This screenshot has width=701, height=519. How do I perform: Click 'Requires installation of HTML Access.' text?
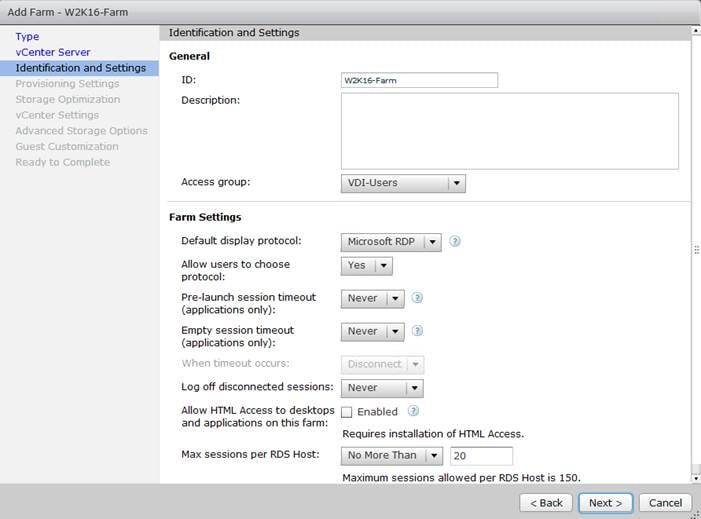coord(433,434)
